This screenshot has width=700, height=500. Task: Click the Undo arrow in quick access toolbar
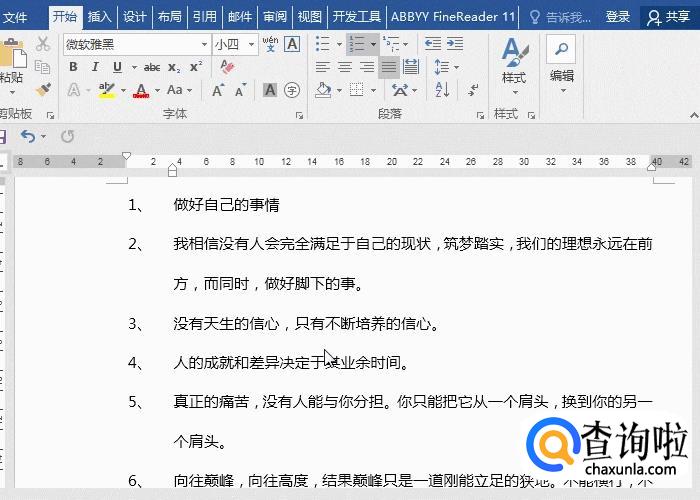[27, 136]
